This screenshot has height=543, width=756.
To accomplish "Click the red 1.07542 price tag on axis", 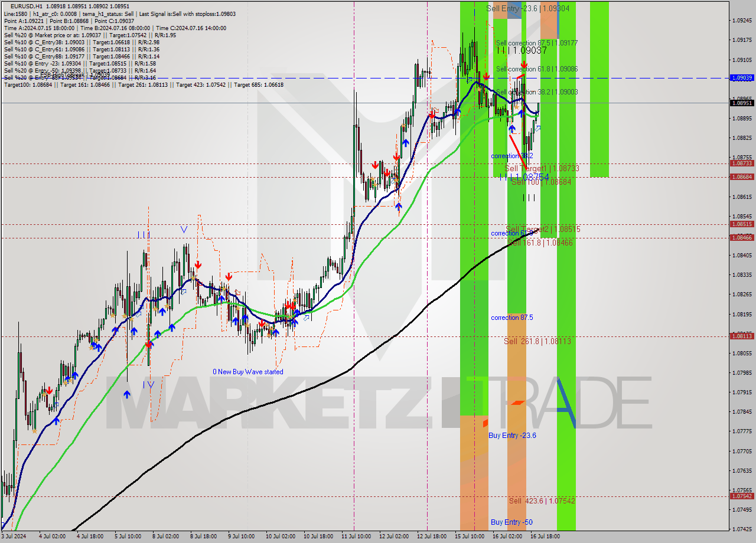I will pyautogui.click(x=742, y=496).
